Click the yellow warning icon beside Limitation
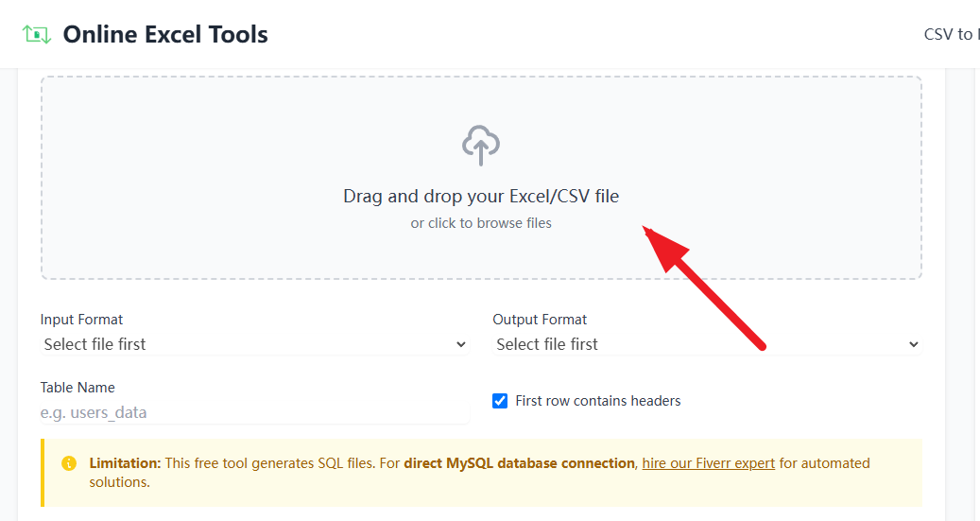 (69, 463)
